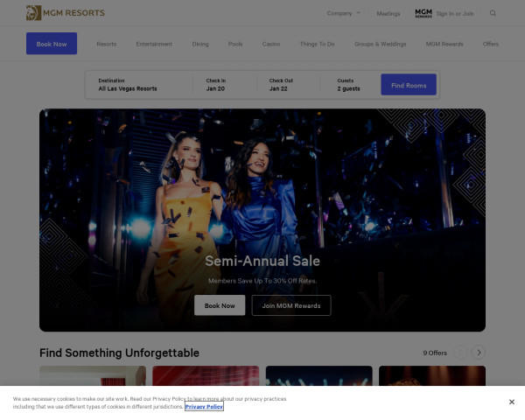Open the Destination selector

139,85
